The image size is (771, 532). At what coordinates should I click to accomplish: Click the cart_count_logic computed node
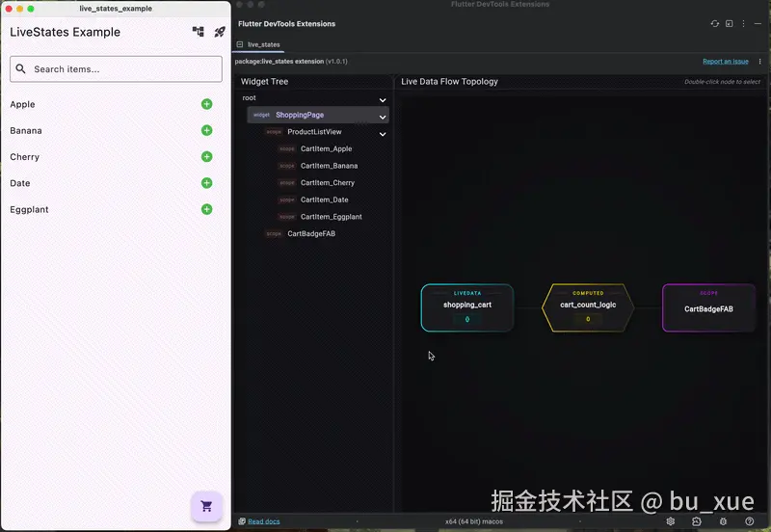[588, 307]
